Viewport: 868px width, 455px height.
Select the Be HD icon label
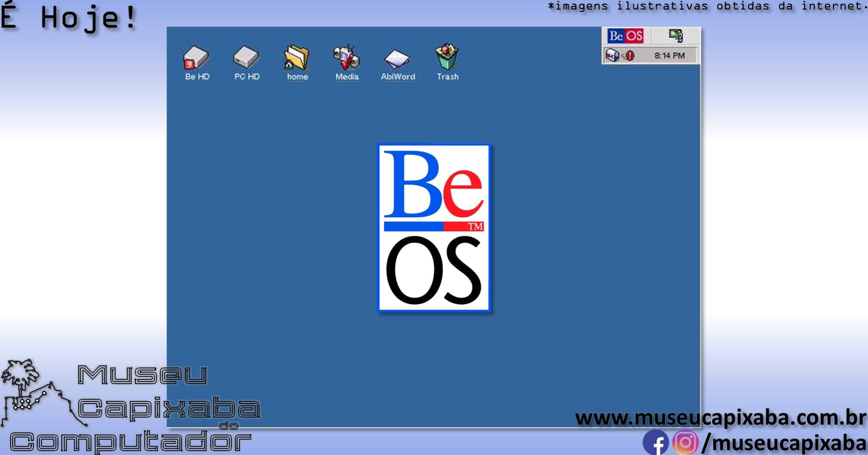[197, 77]
